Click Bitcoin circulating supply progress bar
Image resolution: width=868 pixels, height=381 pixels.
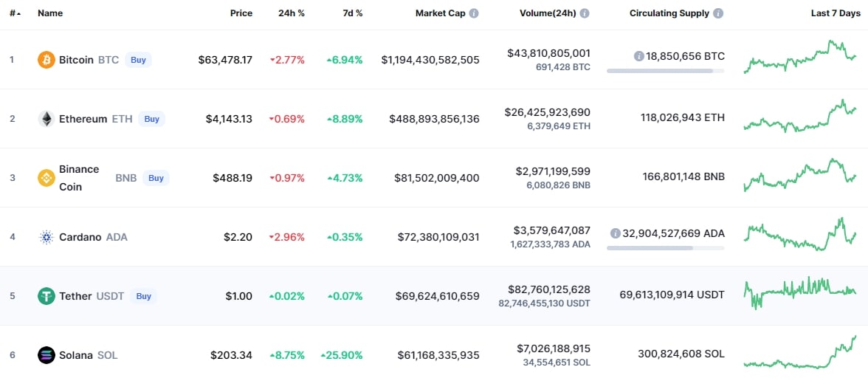(666, 71)
